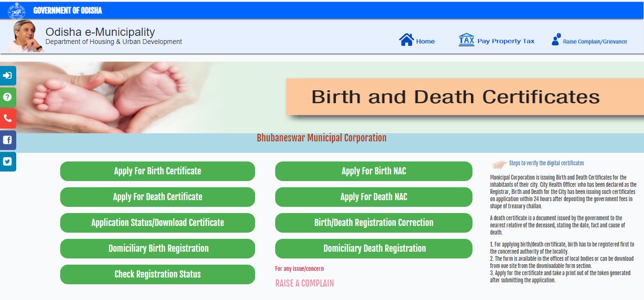Click Apply For Death NAC
This screenshot has height=300, width=644.
coord(374,197)
